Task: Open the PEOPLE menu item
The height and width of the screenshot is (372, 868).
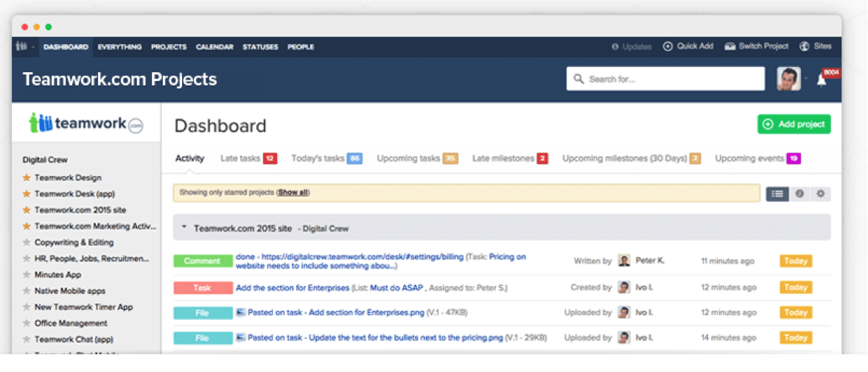Action: 301,47
